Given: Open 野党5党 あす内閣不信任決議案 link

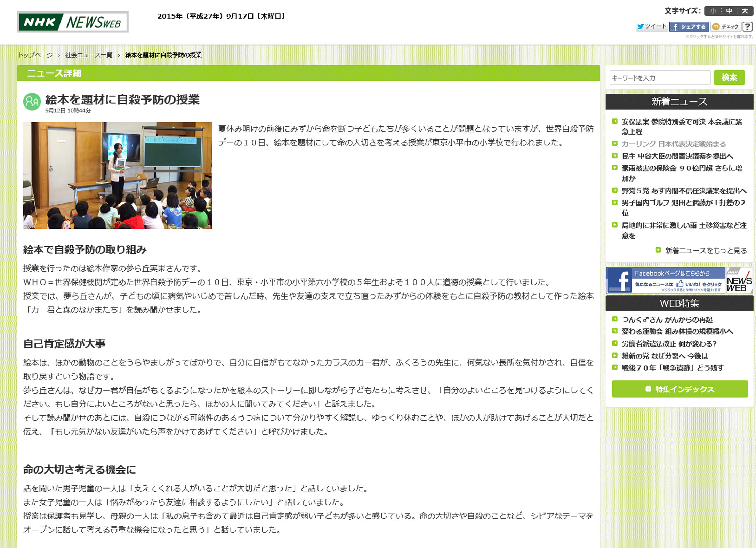Looking at the screenshot, I should coord(684,191).
